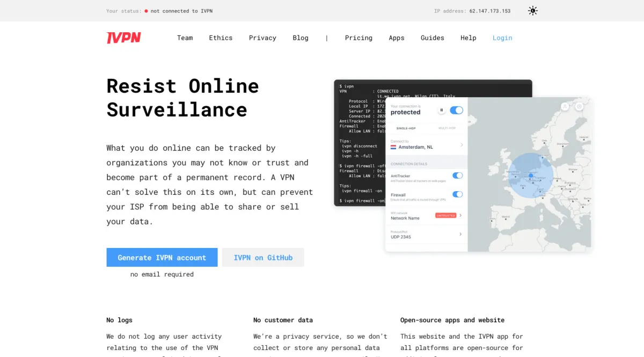Viewport: 644px width, 357px height.
Task: Open the Help page
Action: [469, 38]
